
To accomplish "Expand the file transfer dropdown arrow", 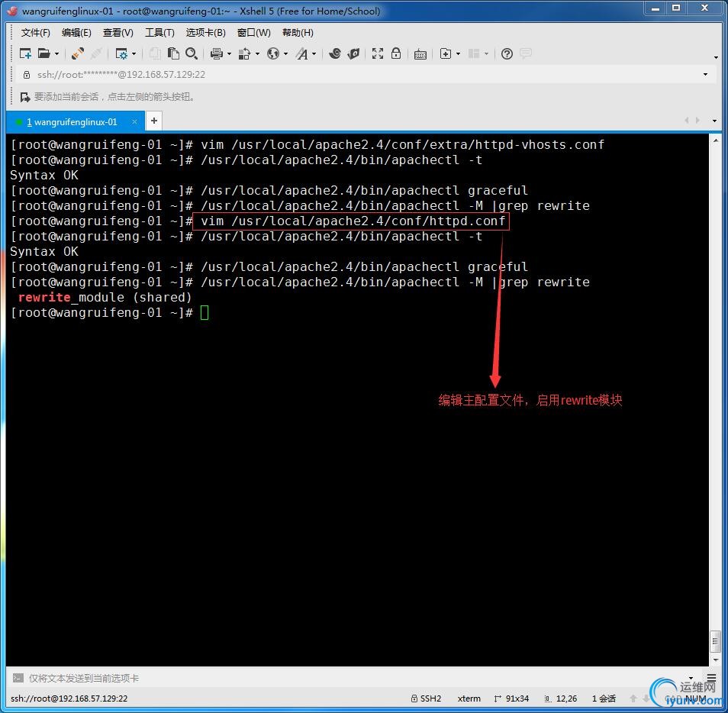I will click(257, 54).
